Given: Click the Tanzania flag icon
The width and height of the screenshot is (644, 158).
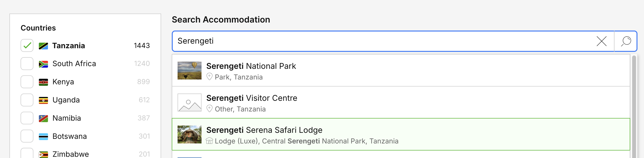Looking at the screenshot, I should pos(43,46).
